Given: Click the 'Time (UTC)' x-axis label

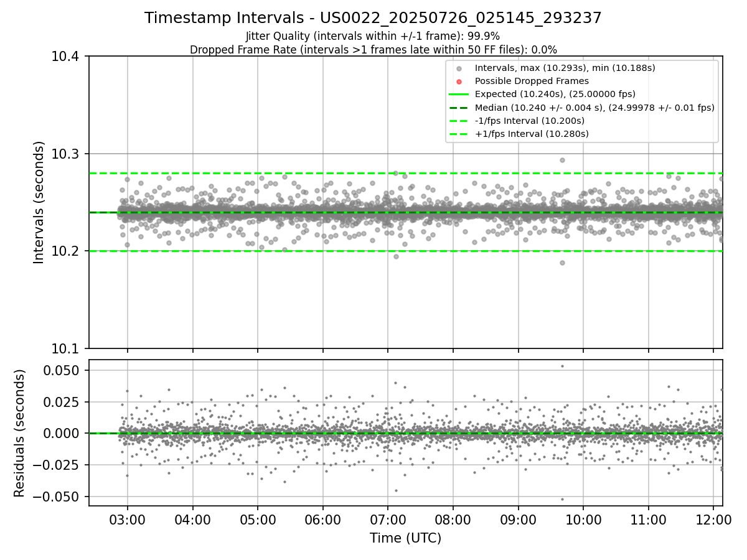Looking at the screenshot, I should pos(405,538).
